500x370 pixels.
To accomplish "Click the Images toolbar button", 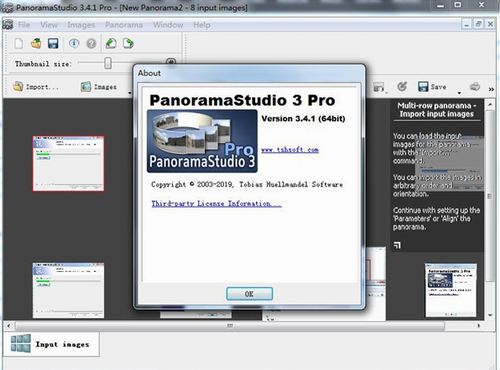I will point(99,87).
